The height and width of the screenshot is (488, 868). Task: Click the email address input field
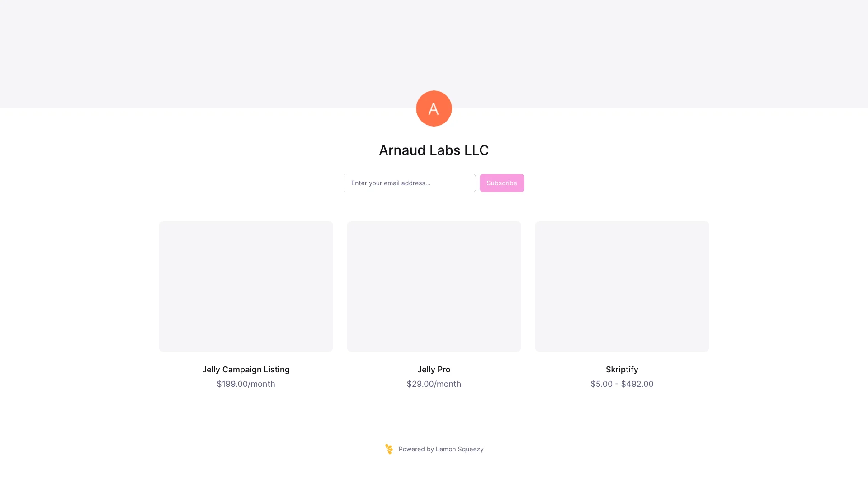coord(409,183)
